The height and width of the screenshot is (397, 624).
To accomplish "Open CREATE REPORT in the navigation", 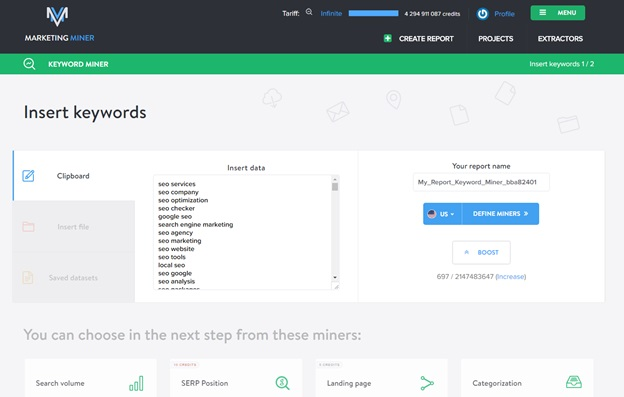I will coord(426,39).
